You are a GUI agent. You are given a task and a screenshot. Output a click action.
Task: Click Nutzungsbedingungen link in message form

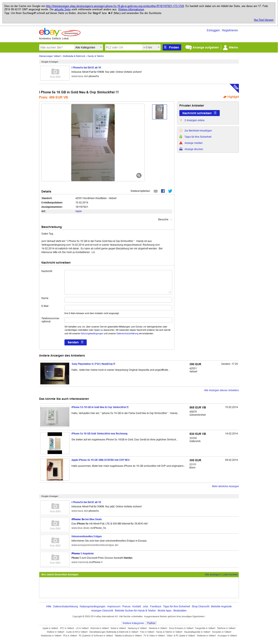(x=92, y=333)
